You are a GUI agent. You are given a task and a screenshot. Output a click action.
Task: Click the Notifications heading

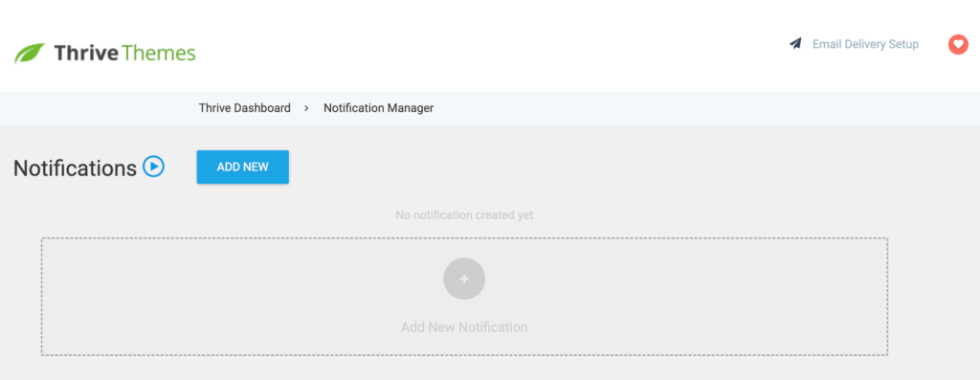75,168
